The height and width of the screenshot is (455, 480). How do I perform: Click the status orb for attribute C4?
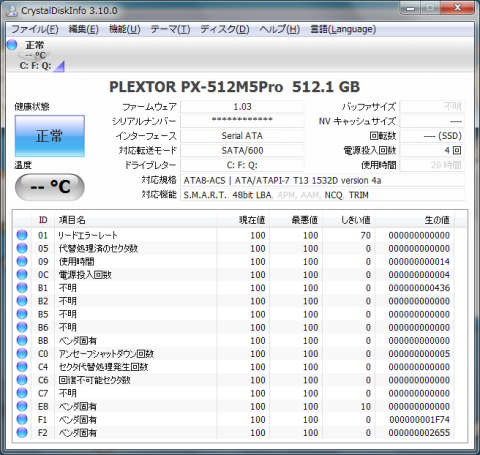[x=22, y=367]
